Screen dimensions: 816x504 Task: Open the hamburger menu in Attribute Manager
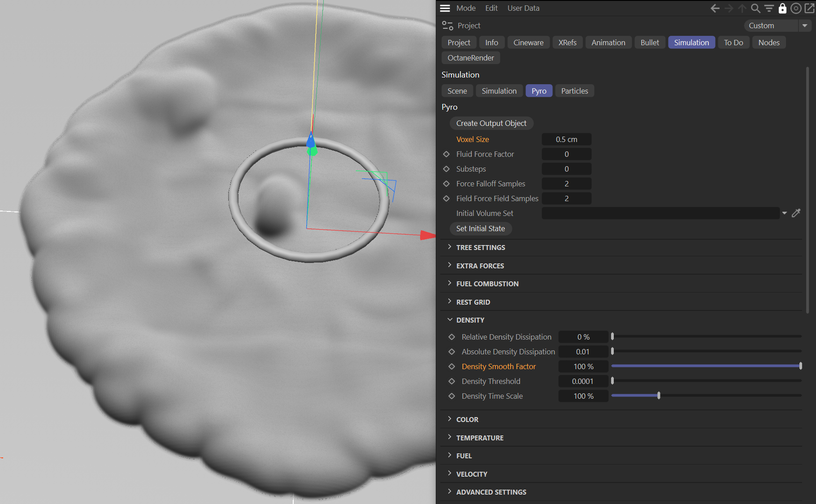tap(445, 8)
